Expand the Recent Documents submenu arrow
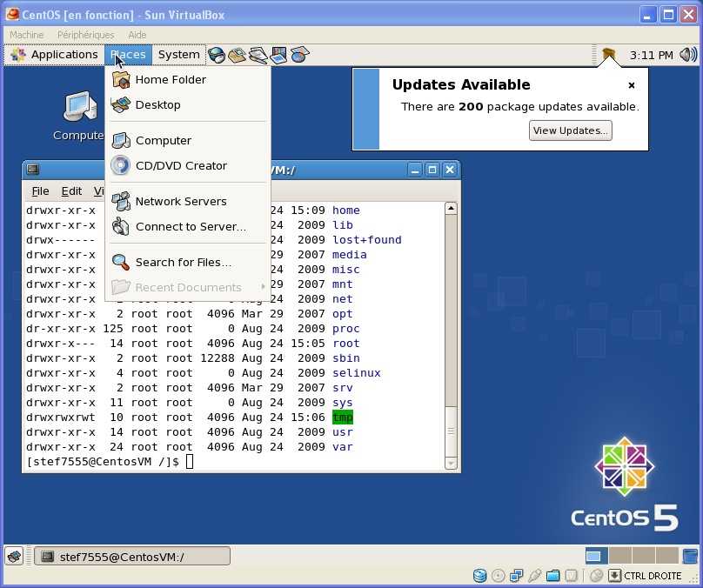The height and width of the screenshot is (588, 703). pos(263,286)
